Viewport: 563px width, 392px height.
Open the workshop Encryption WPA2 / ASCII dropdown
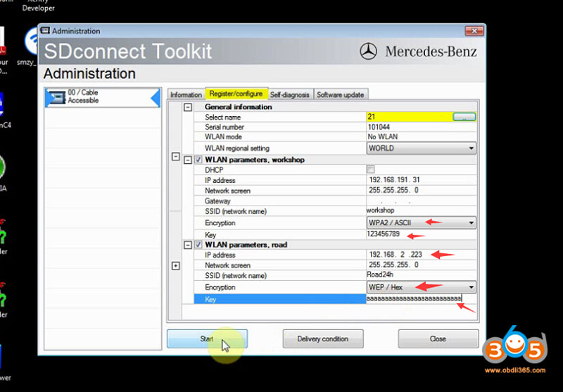(422, 223)
